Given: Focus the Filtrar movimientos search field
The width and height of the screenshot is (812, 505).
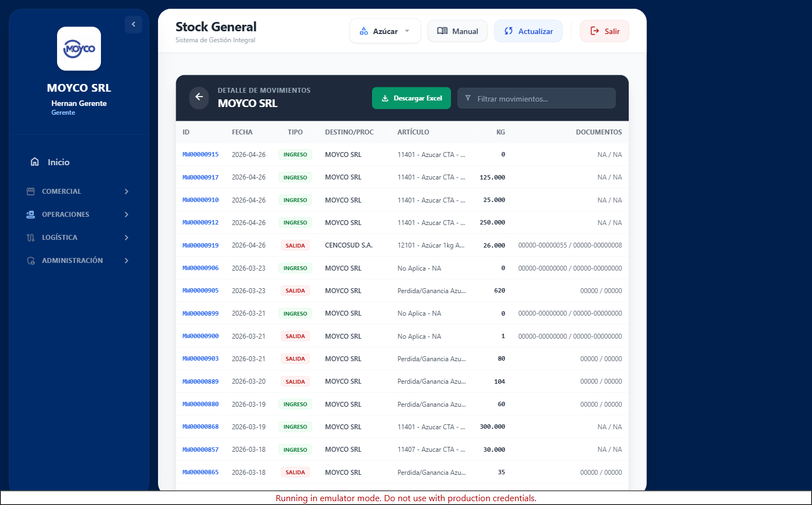Looking at the screenshot, I should [537, 98].
